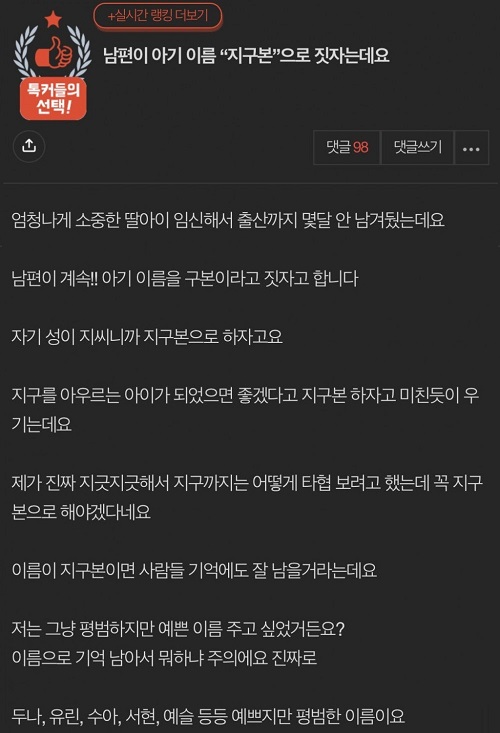Click the line about 성이 지씨니까
The image size is (500, 733).
coord(147,337)
